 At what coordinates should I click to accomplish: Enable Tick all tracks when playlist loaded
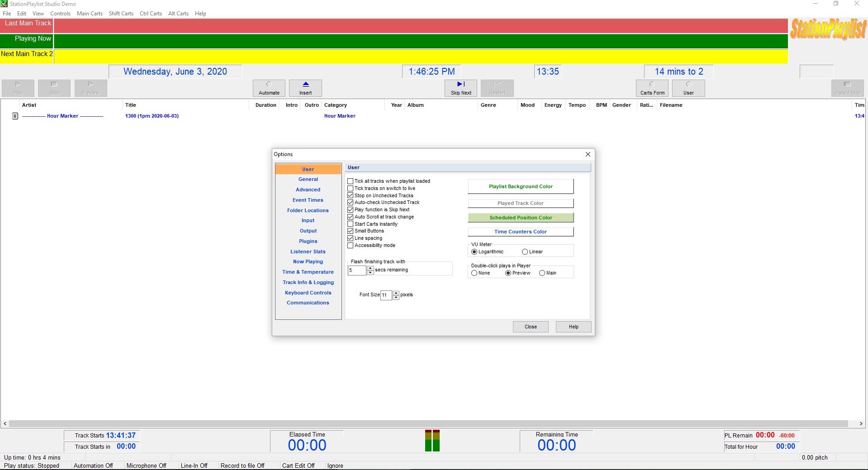coord(350,181)
